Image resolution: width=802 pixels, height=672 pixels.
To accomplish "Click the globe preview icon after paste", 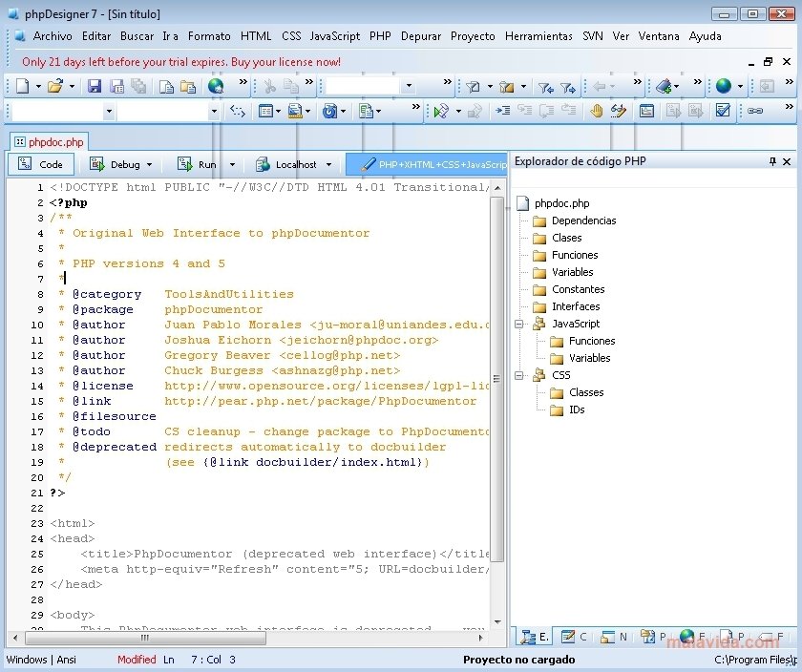I will pos(216,86).
